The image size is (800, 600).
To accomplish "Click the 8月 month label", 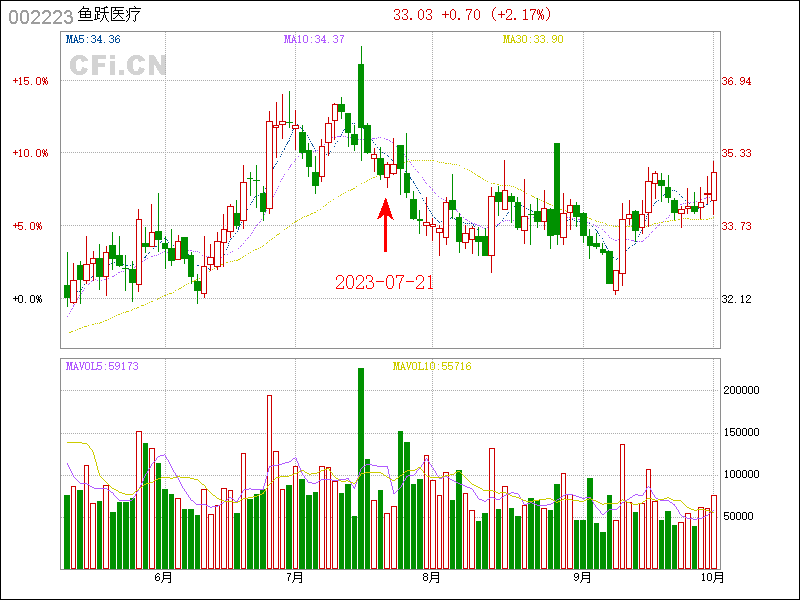I will [x=432, y=578].
